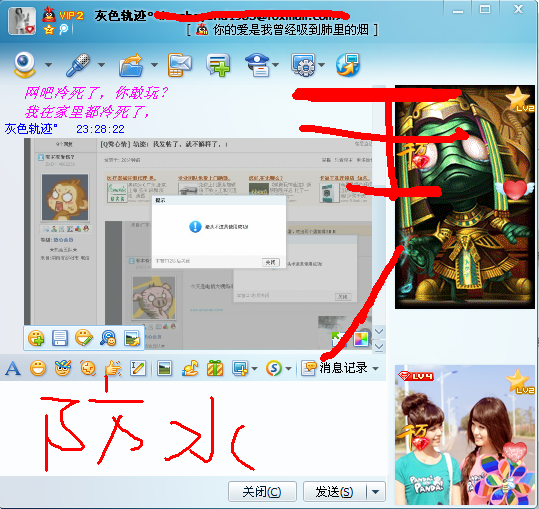
Task: Open the handwriting input pencil icon
Action: (x=138, y=368)
